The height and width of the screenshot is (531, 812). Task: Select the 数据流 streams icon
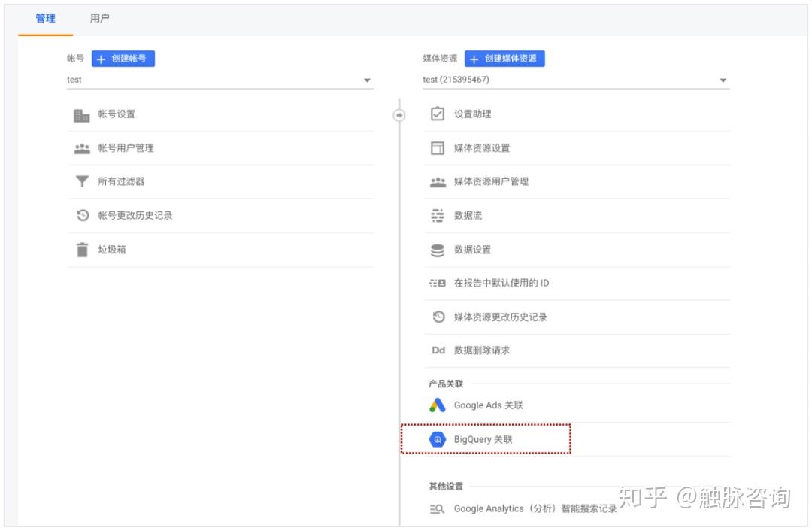[x=438, y=215]
